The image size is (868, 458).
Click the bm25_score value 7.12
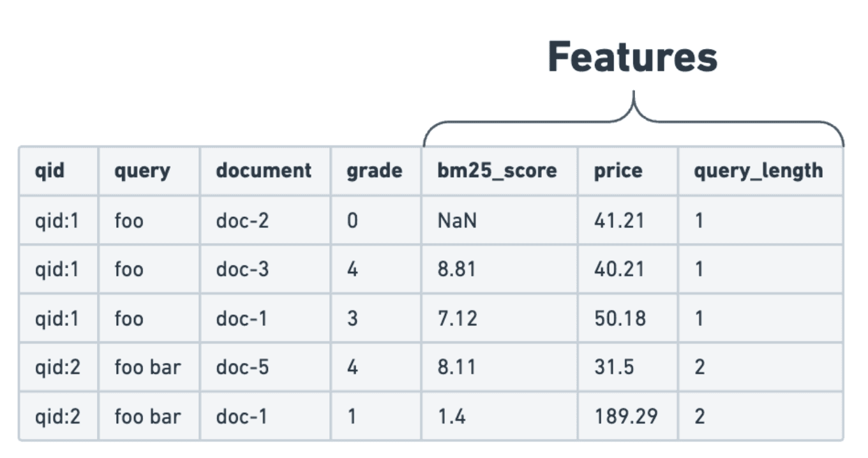point(457,318)
